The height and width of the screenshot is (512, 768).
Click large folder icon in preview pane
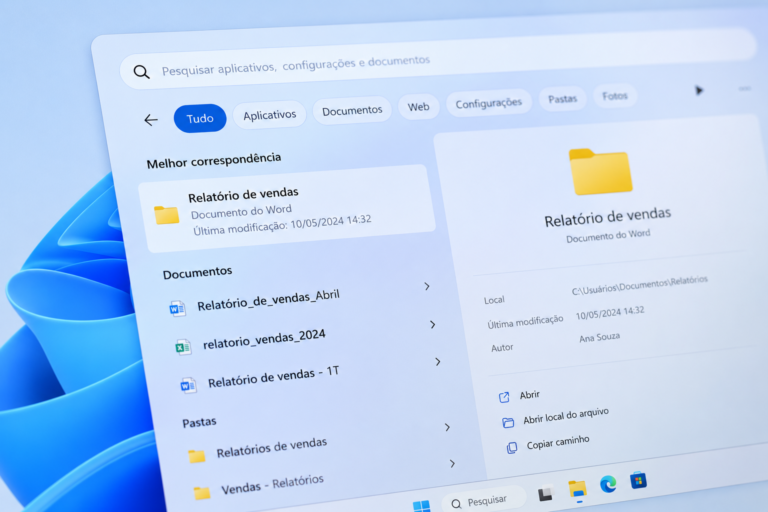click(x=600, y=171)
